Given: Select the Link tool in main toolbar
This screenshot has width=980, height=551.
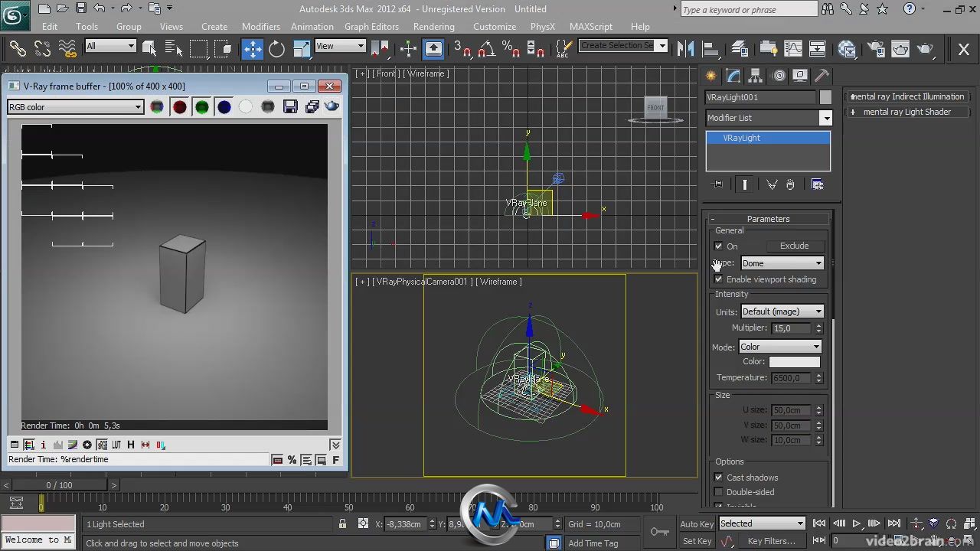Looking at the screenshot, I should pyautogui.click(x=17, y=48).
